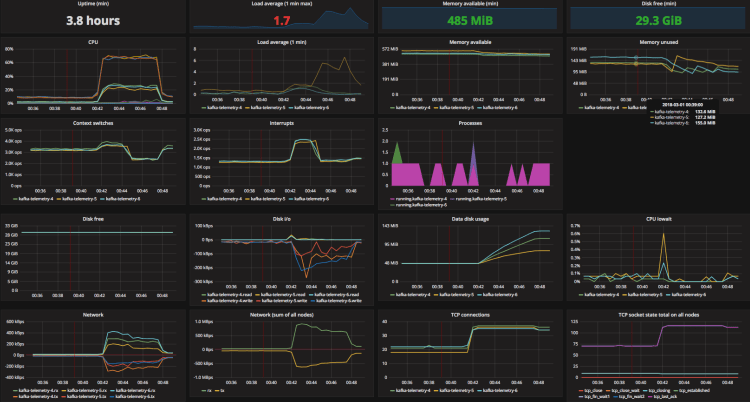Click the 3.8 hours uptime value
The height and width of the screenshot is (402, 750).
click(x=93, y=21)
